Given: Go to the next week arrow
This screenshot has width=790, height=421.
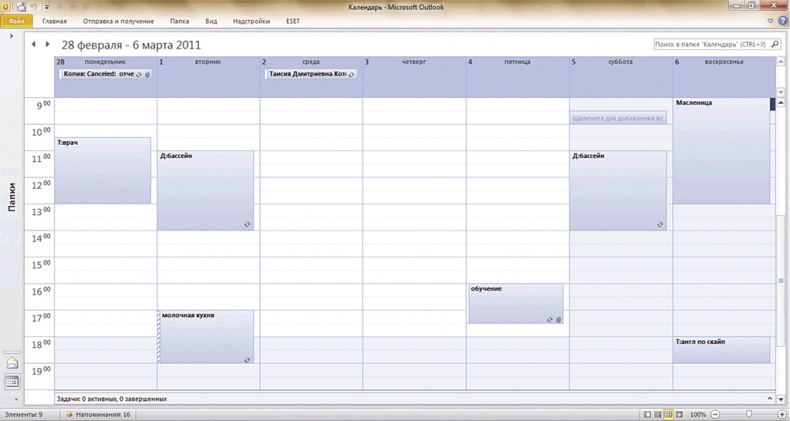Looking at the screenshot, I should (47, 45).
